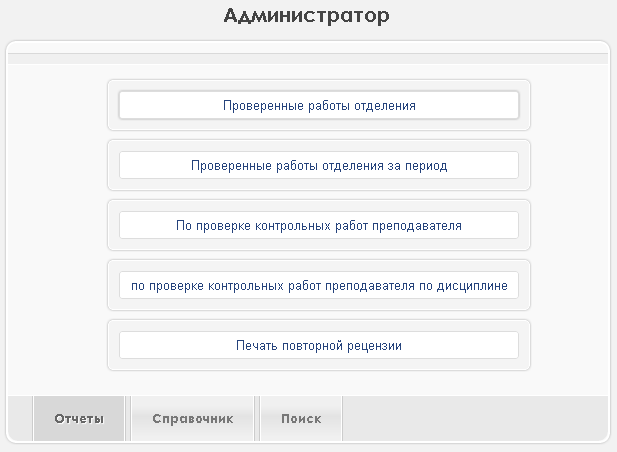Open 'Проверенные работы отделения за период' report
The height and width of the screenshot is (452, 617).
[x=319, y=165]
